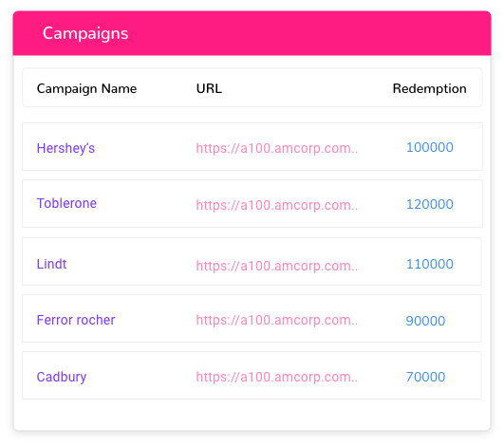
Task: Open the Ferror rocher campaign
Action: 76,320
